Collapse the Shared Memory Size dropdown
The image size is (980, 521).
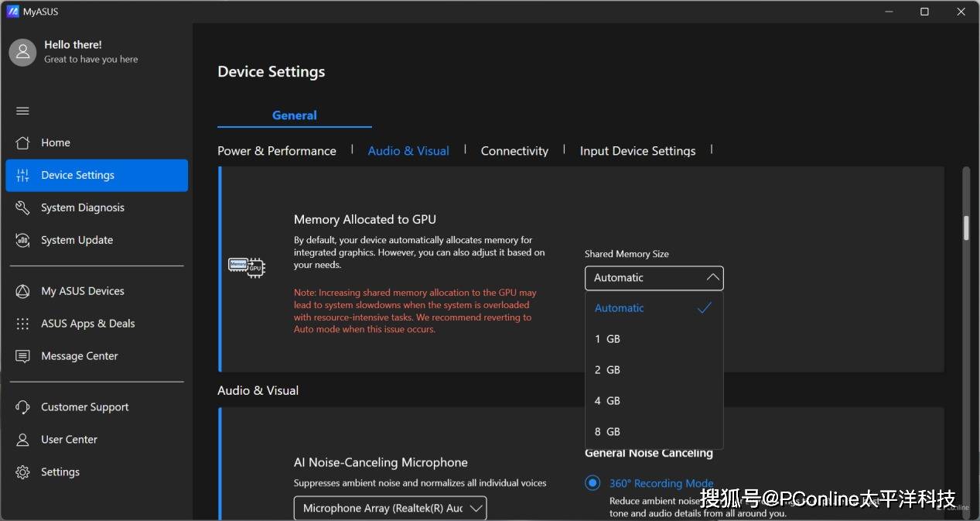[x=654, y=278]
